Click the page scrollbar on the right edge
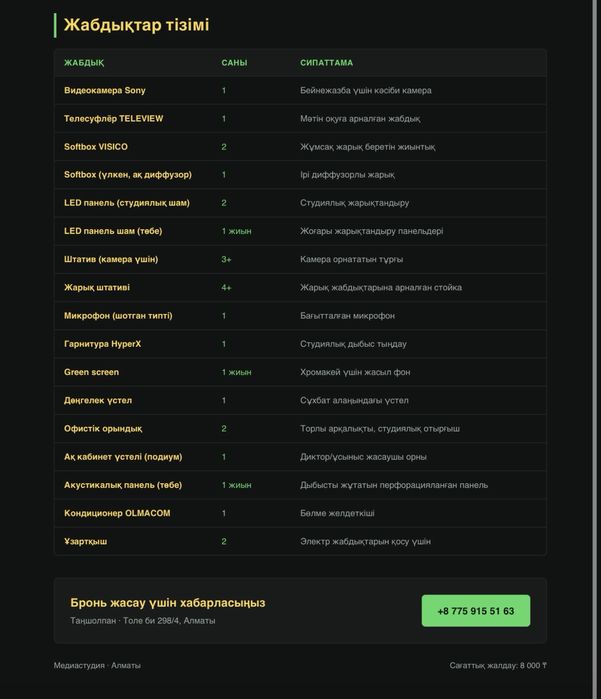This screenshot has height=699, width=601. 594,350
